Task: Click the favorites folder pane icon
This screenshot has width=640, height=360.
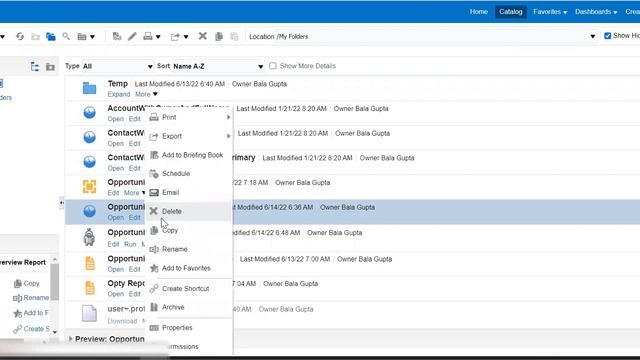Action: click(x=50, y=67)
